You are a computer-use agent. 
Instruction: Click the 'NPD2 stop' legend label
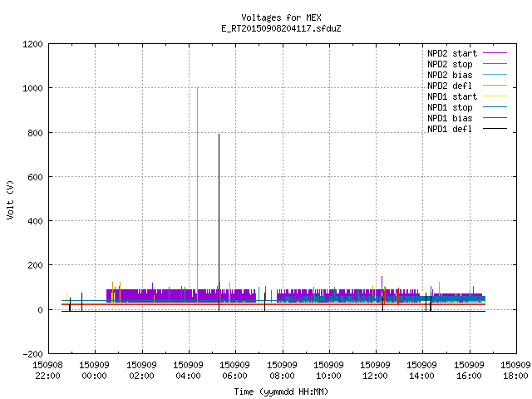coord(450,64)
